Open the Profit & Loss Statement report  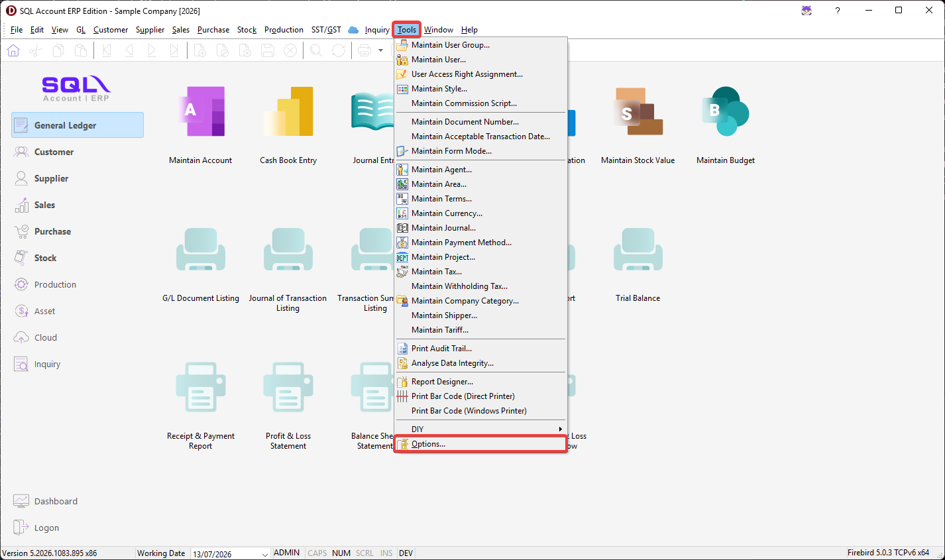(x=288, y=406)
